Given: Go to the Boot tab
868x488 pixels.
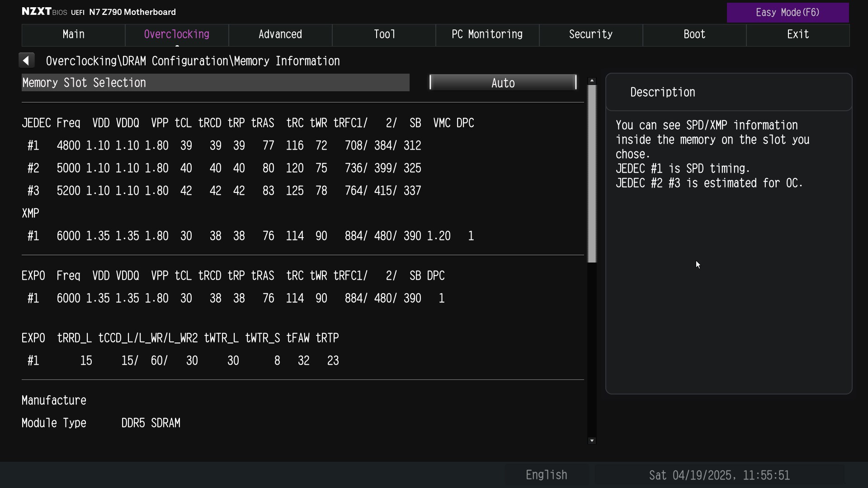Looking at the screenshot, I should (694, 35).
